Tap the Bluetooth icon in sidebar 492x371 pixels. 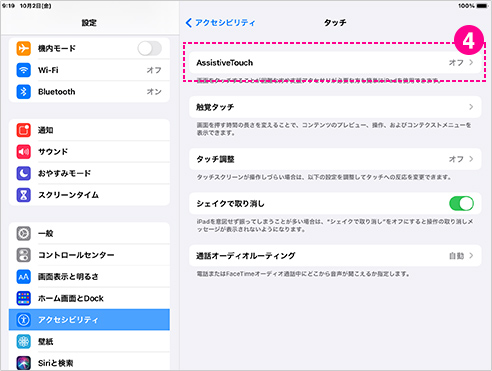(x=24, y=92)
